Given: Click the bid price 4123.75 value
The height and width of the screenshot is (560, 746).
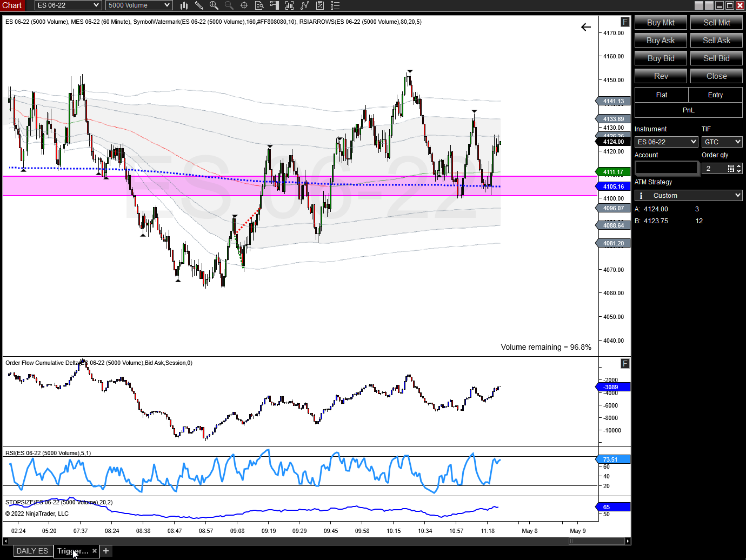Looking at the screenshot, I should click(656, 221).
